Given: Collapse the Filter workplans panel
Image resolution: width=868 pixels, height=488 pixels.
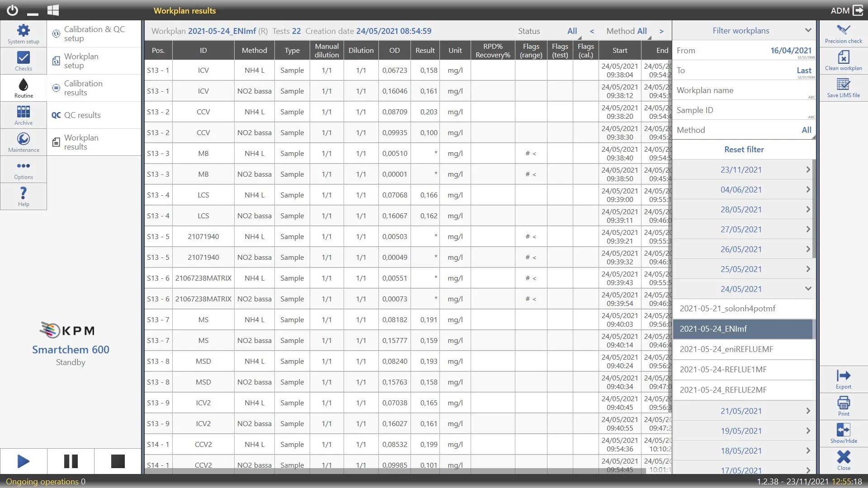Looking at the screenshot, I should click(807, 30).
